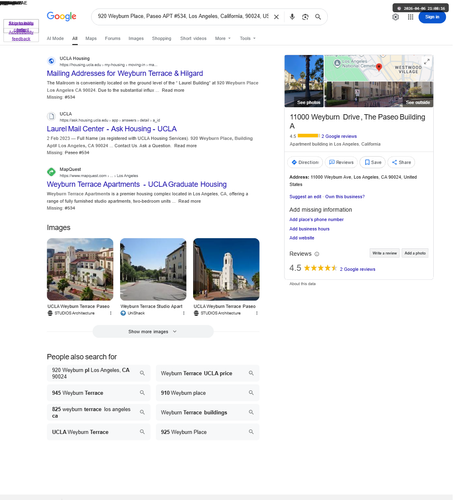Switch to Shopping tab

[162, 38]
